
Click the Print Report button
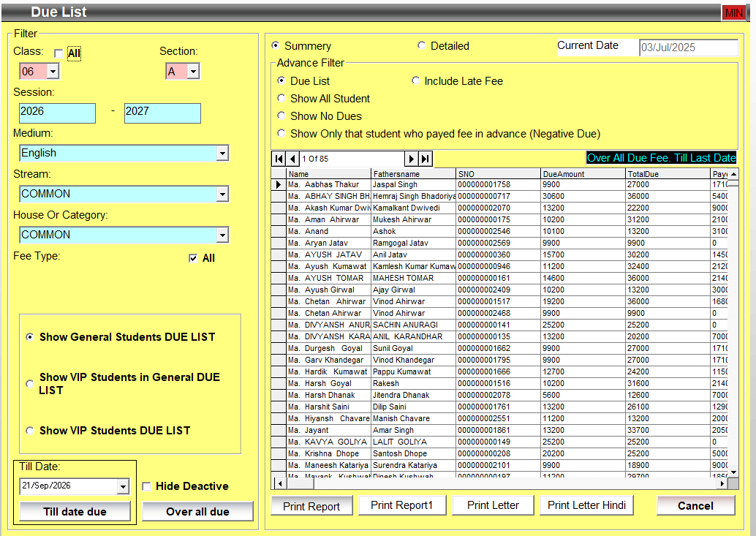pyautogui.click(x=311, y=506)
